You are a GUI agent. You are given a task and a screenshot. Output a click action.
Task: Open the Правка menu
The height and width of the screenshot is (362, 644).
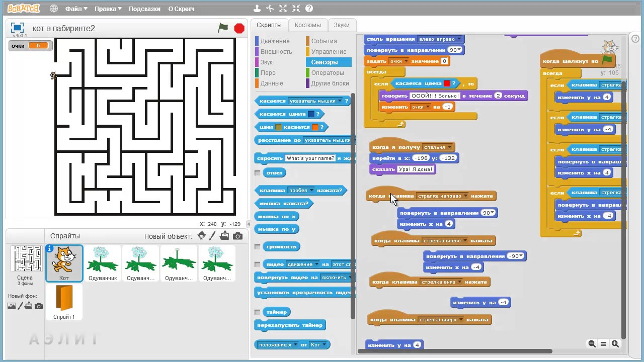point(108,9)
